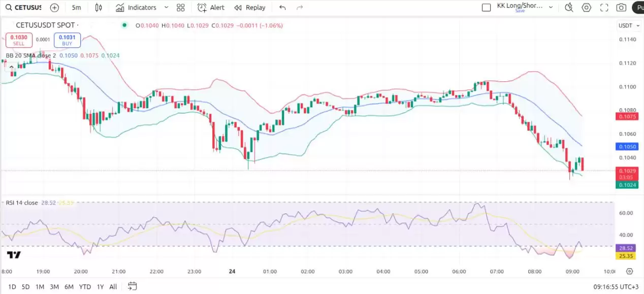Screen dimensions: 644x294
Task: Expand the KK Long/Short layout menu
Action: point(550,7)
